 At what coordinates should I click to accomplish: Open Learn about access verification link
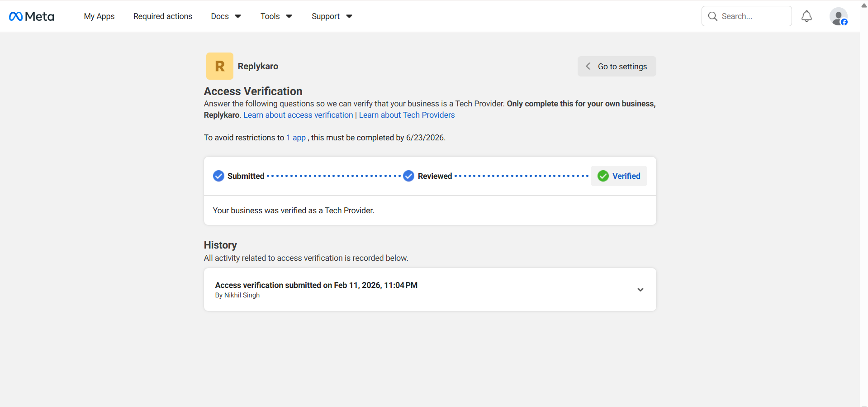point(298,115)
